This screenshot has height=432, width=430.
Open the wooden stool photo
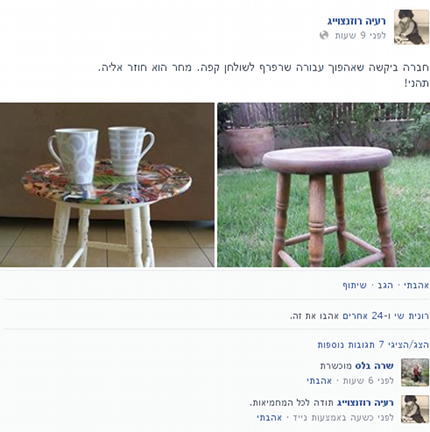coord(323,185)
